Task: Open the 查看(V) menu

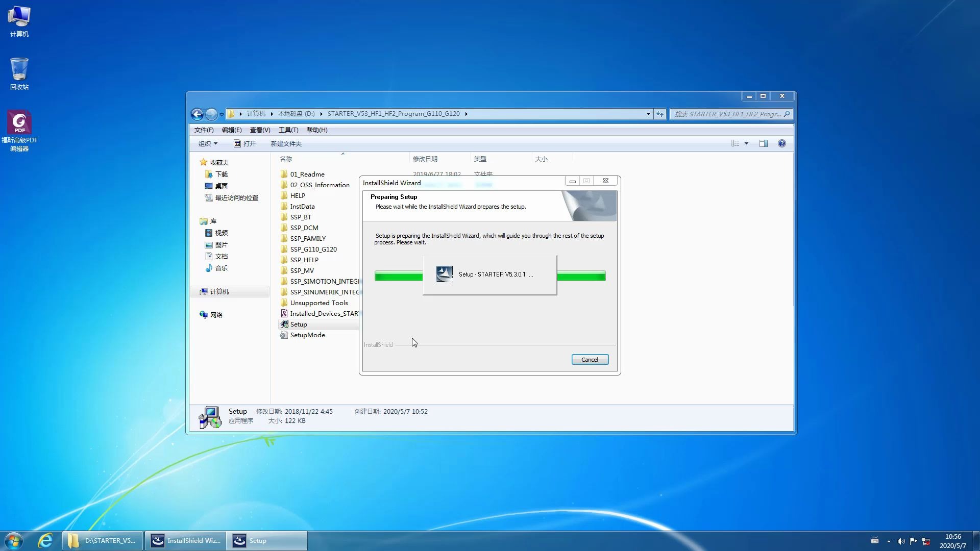Action: pyautogui.click(x=260, y=130)
